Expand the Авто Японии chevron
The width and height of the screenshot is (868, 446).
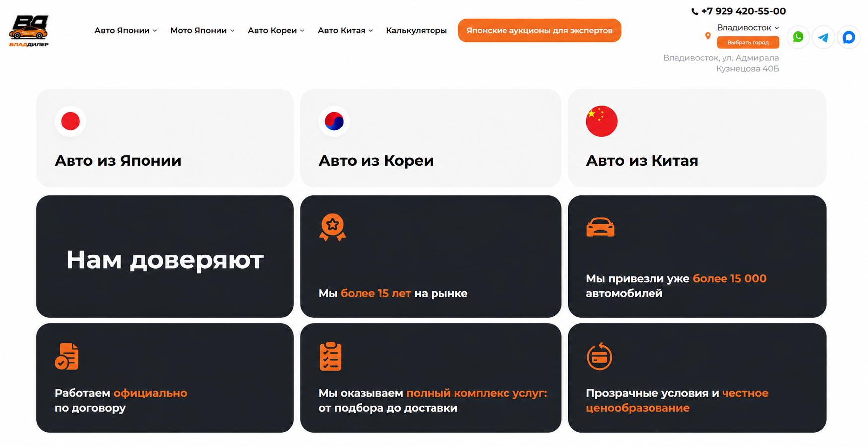coord(155,31)
